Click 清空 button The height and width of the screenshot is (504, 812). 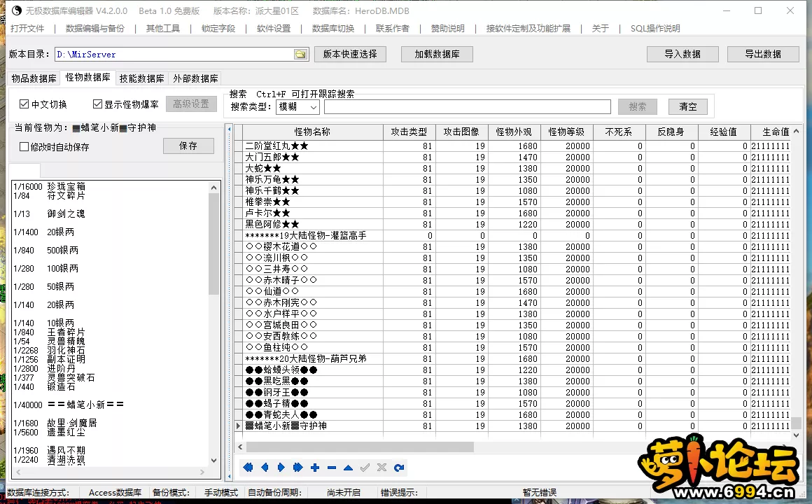[x=687, y=106]
